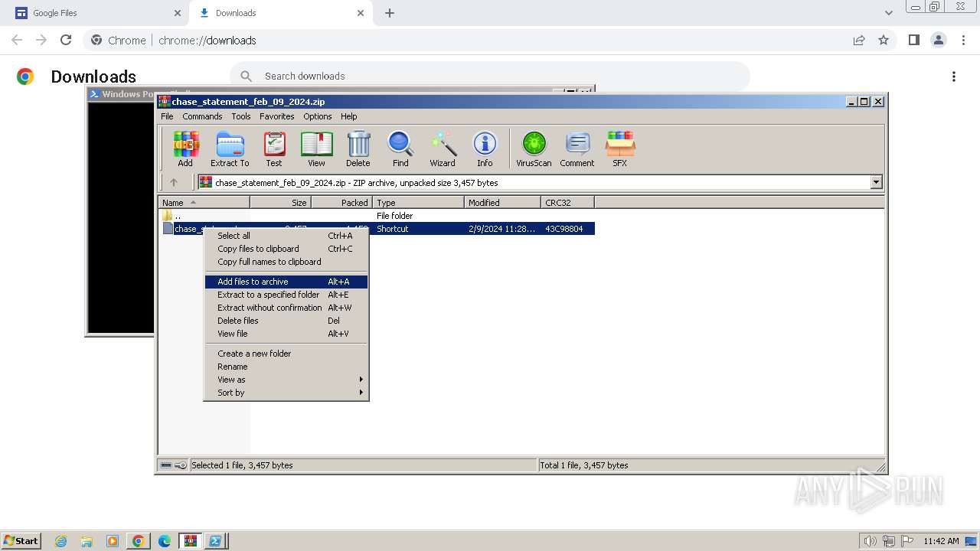
Task: Click the Search downloads field
Action: pos(490,76)
